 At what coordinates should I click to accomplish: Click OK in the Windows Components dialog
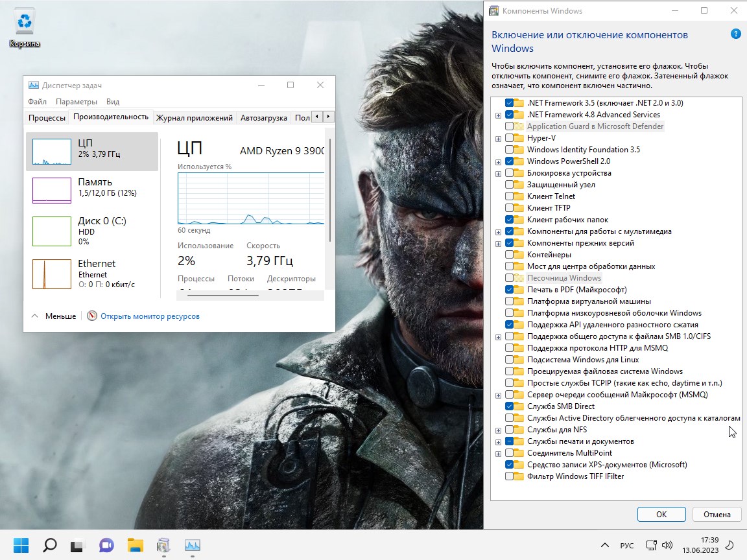[x=661, y=514]
